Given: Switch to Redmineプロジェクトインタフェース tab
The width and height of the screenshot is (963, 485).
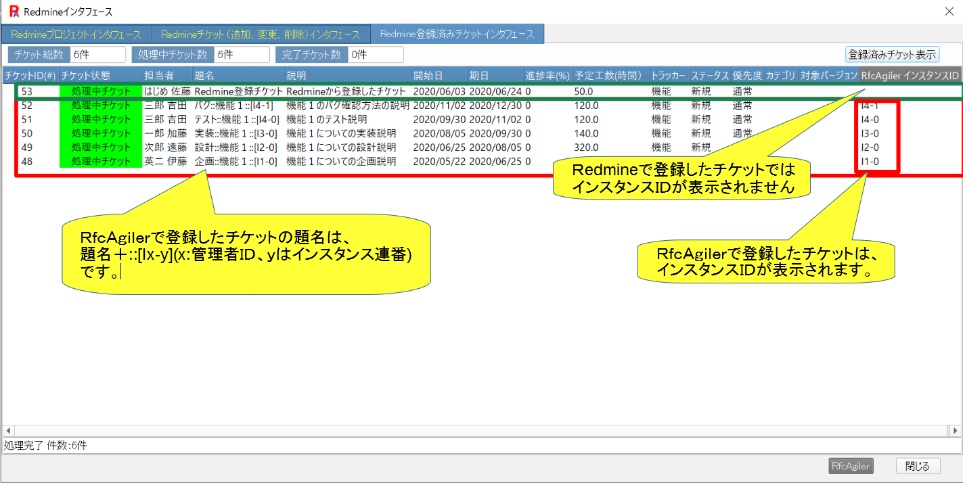Looking at the screenshot, I should click(76, 34).
